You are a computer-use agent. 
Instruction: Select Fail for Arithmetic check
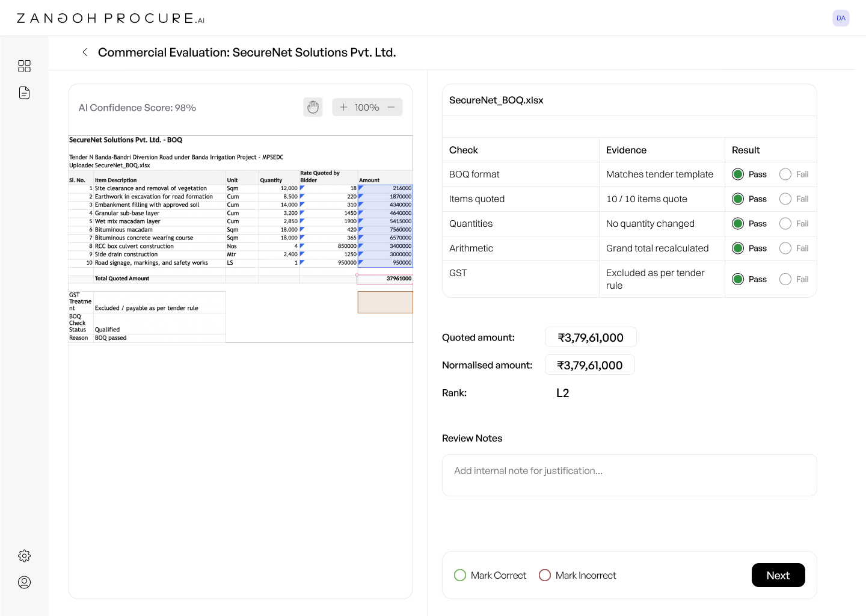[x=785, y=248]
